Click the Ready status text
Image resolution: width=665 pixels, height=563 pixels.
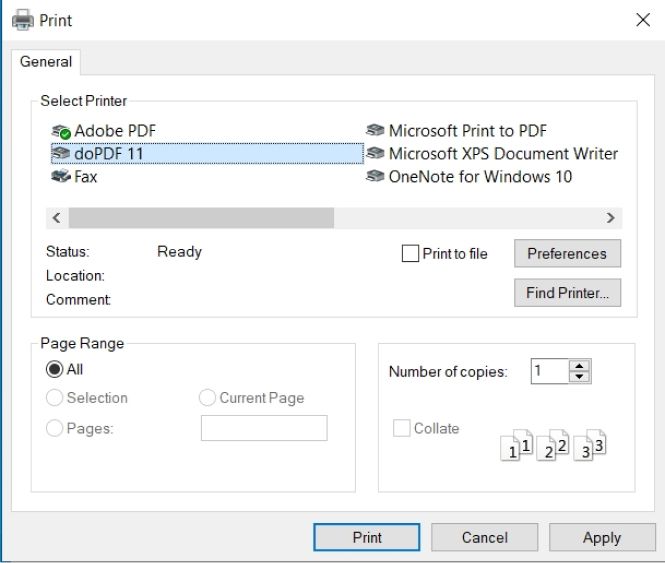[x=179, y=252]
